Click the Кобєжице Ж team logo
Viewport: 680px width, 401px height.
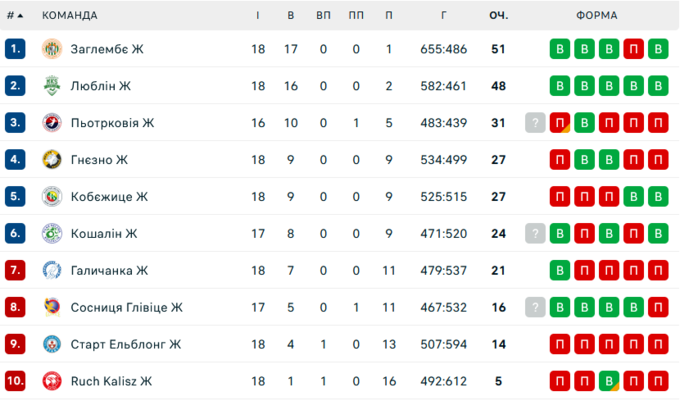[52, 197]
